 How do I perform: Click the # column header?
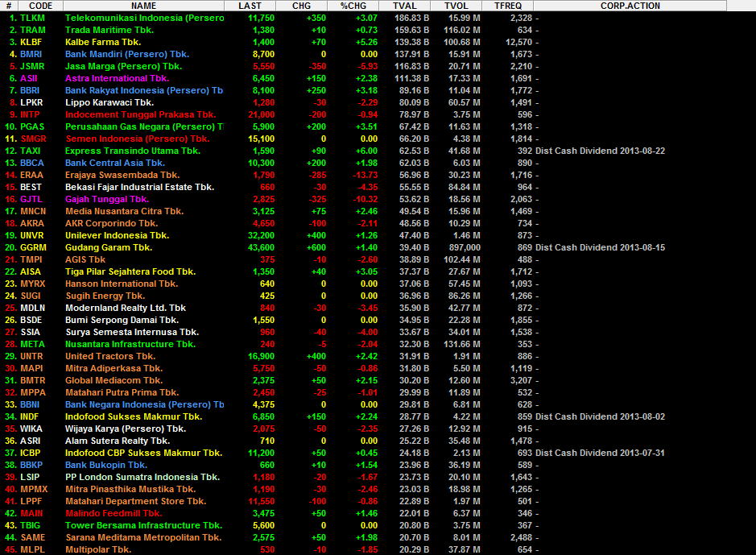click(9, 6)
